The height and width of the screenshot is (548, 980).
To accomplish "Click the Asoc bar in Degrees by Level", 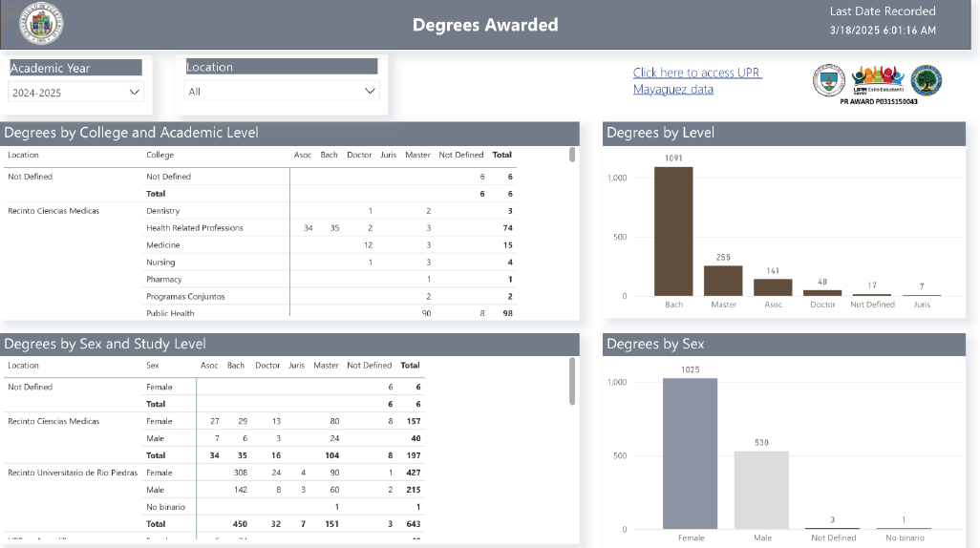I will coord(773,287).
